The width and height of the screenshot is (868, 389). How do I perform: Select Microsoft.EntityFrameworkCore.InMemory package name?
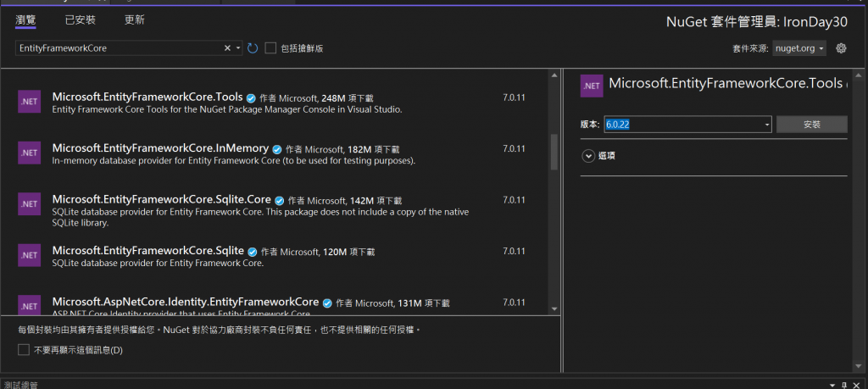pos(160,148)
